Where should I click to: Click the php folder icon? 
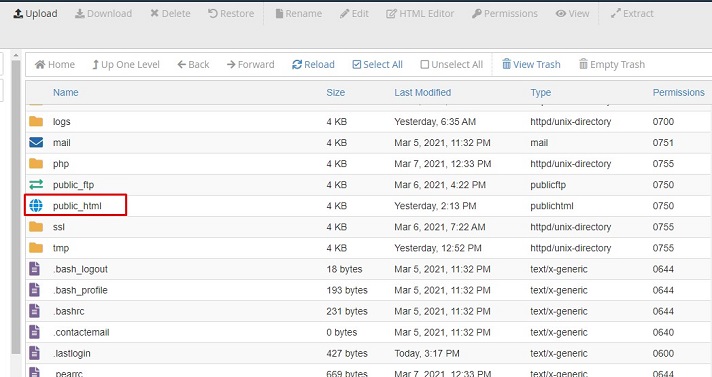pyautogui.click(x=36, y=164)
